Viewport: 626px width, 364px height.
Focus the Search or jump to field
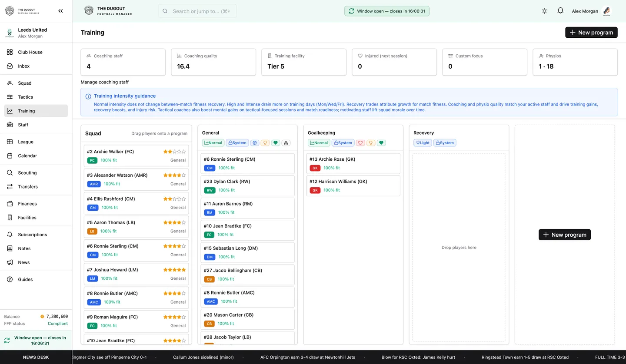click(x=197, y=11)
